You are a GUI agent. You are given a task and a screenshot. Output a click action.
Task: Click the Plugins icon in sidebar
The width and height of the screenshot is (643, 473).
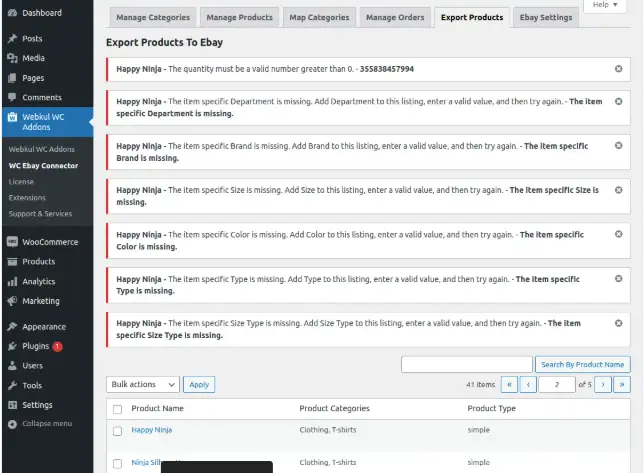[x=11, y=346]
